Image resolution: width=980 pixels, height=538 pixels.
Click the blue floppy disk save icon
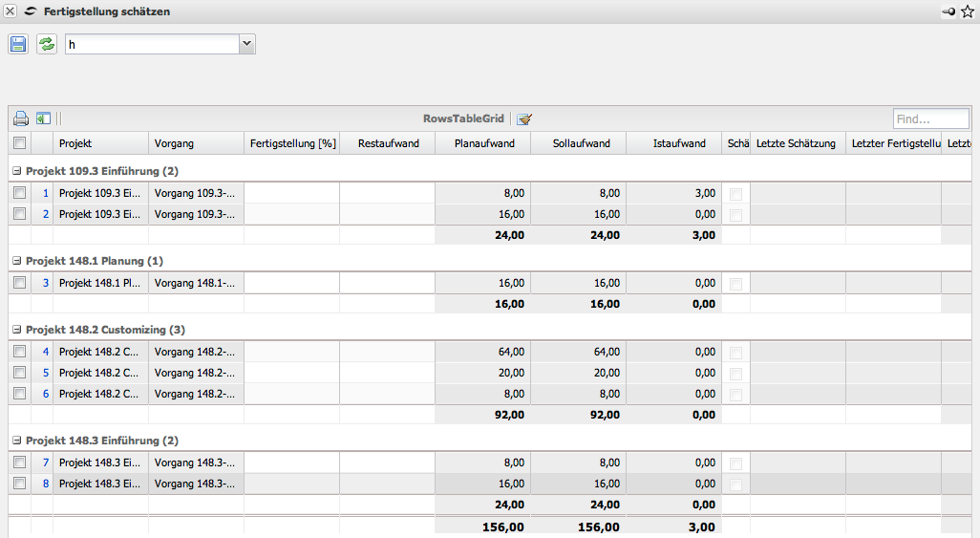pos(18,44)
